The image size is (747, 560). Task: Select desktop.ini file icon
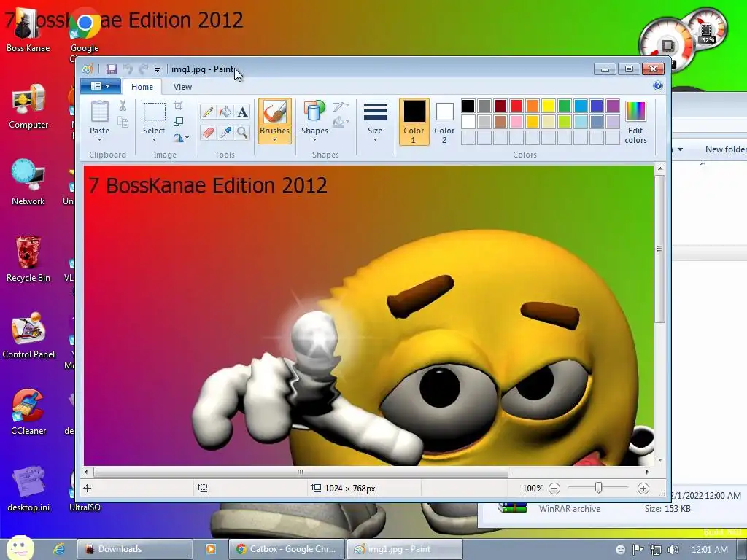28,489
